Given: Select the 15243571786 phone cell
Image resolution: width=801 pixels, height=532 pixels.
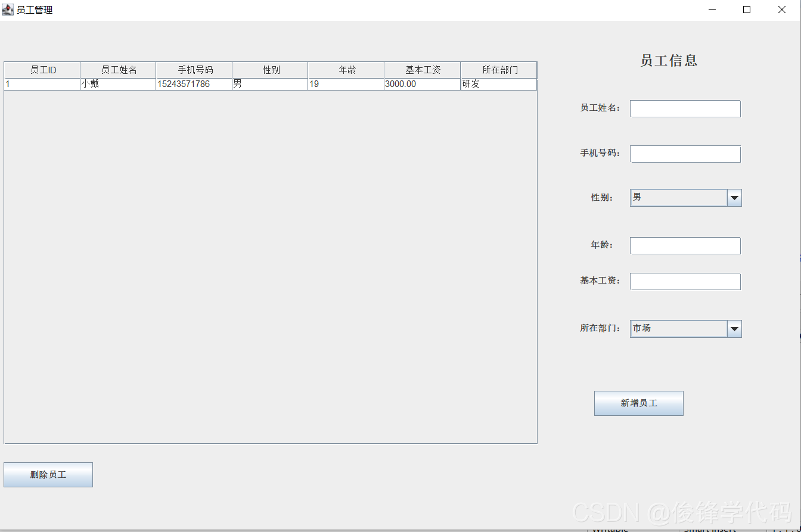Looking at the screenshot, I should coord(194,84).
